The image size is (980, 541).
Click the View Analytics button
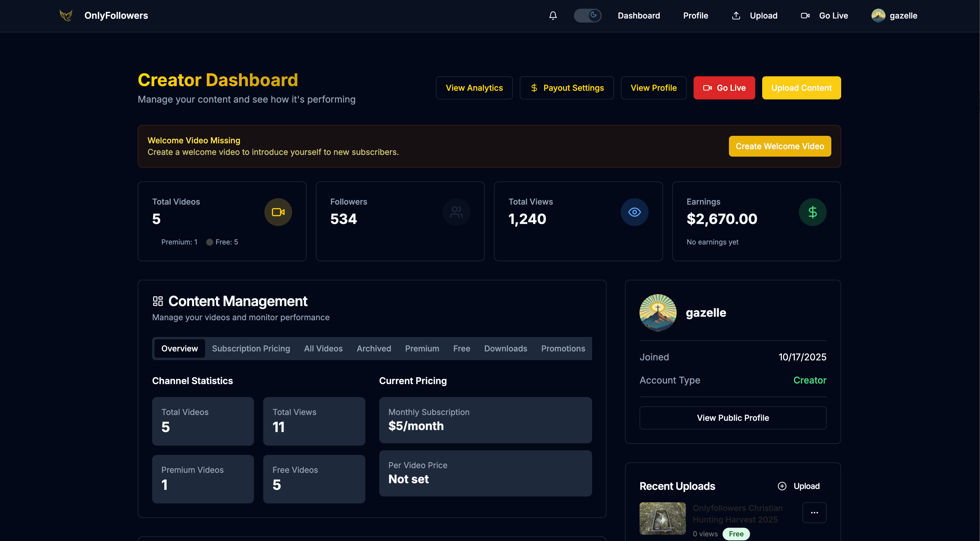click(474, 88)
